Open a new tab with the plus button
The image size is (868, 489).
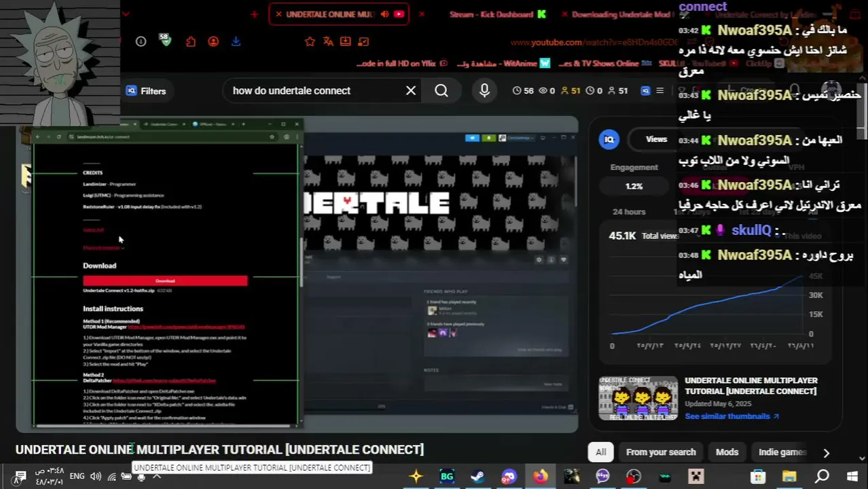[254, 14]
